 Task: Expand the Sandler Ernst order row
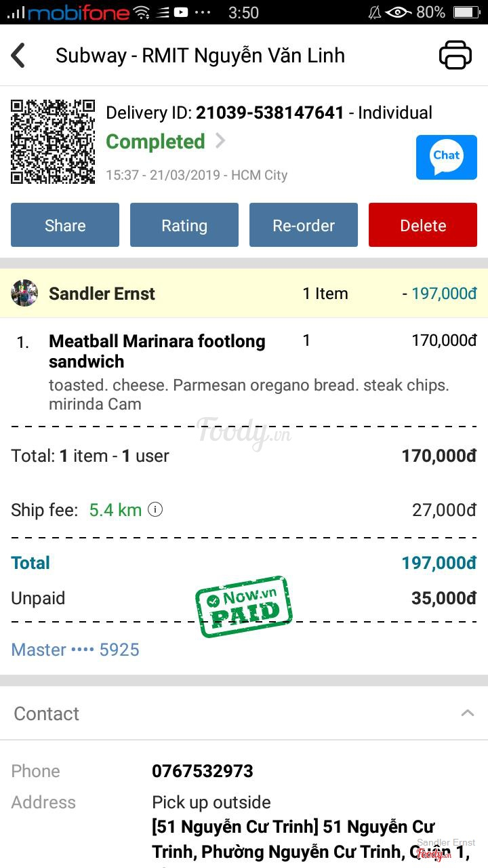click(x=244, y=294)
